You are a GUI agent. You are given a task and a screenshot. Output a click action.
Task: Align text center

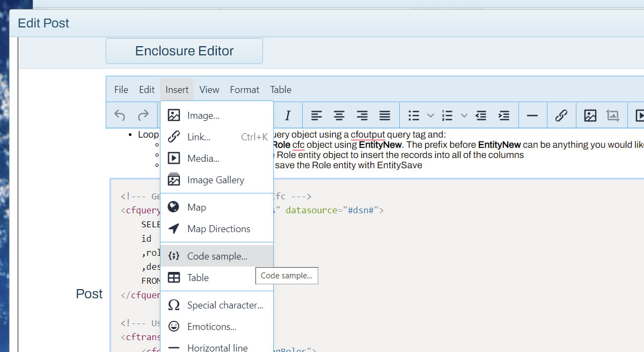point(339,115)
